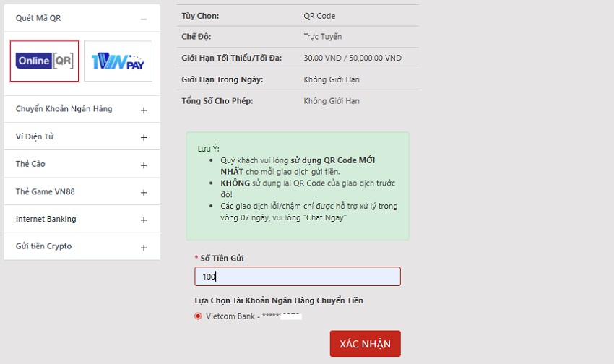Screen dimensions: 614x364
Task: Click the Trực Tuyến mode value
Action: [x=323, y=37]
